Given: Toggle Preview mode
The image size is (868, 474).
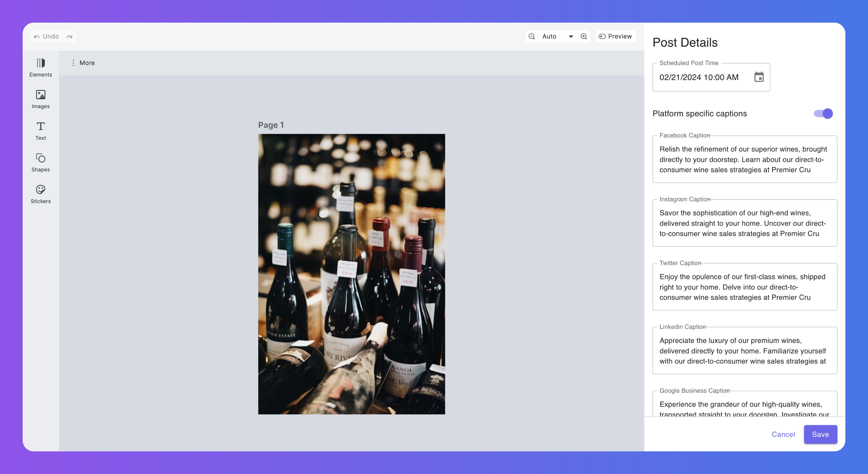Looking at the screenshot, I should [615, 36].
